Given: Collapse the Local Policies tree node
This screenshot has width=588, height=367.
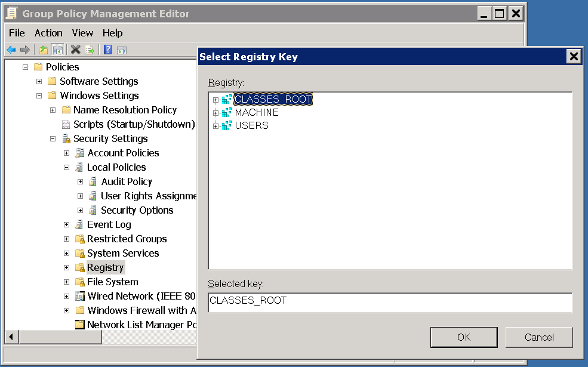Looking at the screenshot, I should 67,168.
